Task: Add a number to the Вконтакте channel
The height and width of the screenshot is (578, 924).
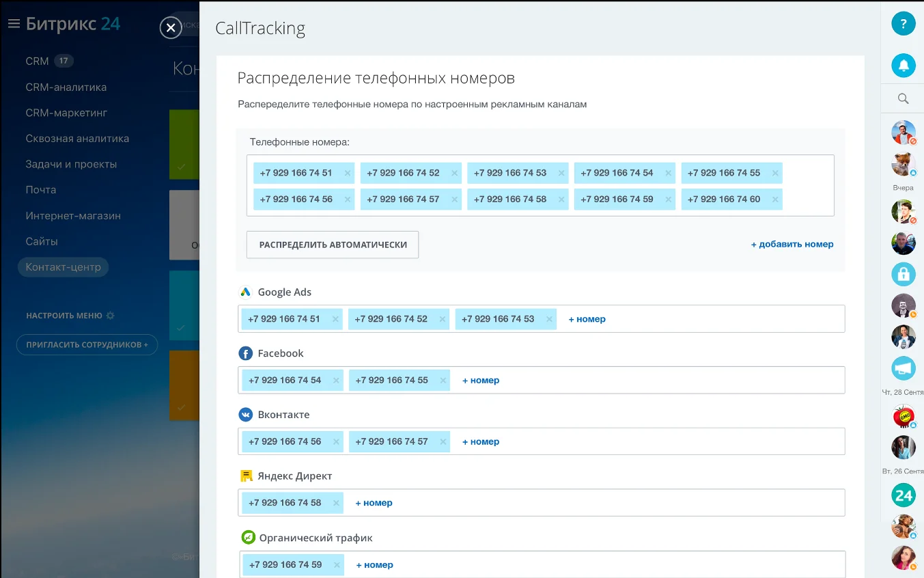Action: (481, 442)
